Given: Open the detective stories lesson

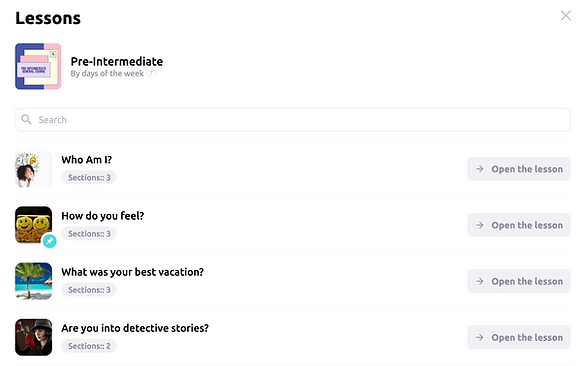Looking at the screenshot, I should (519, 337).
